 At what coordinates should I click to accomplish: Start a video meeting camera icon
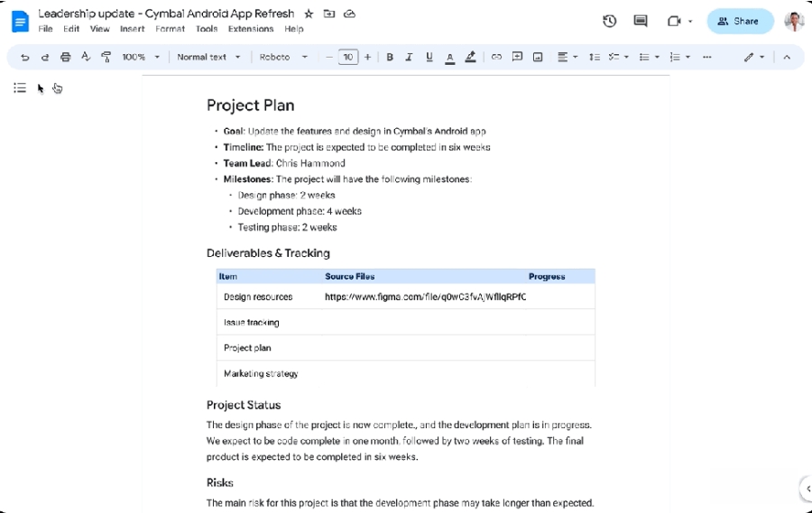pos(674,22)
